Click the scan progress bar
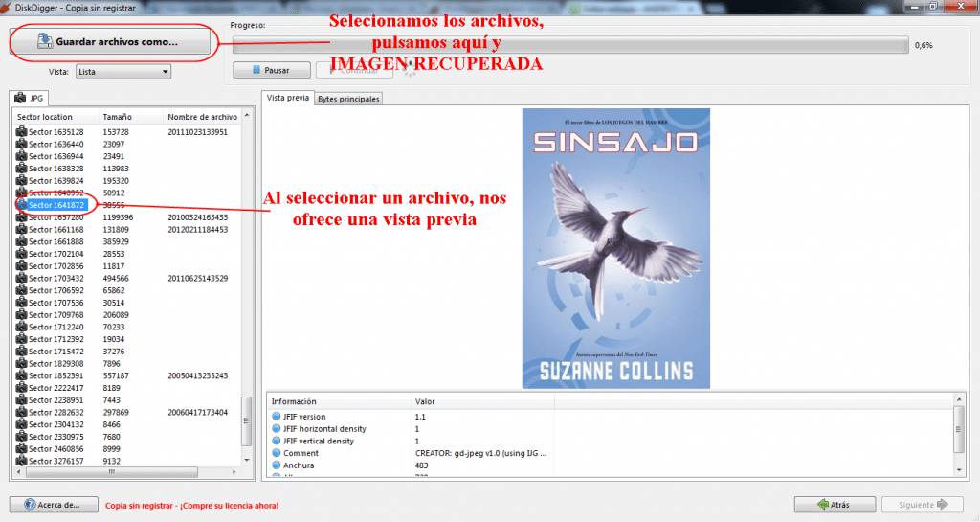Viewport: 980px width, 522px height. point(570,45)
